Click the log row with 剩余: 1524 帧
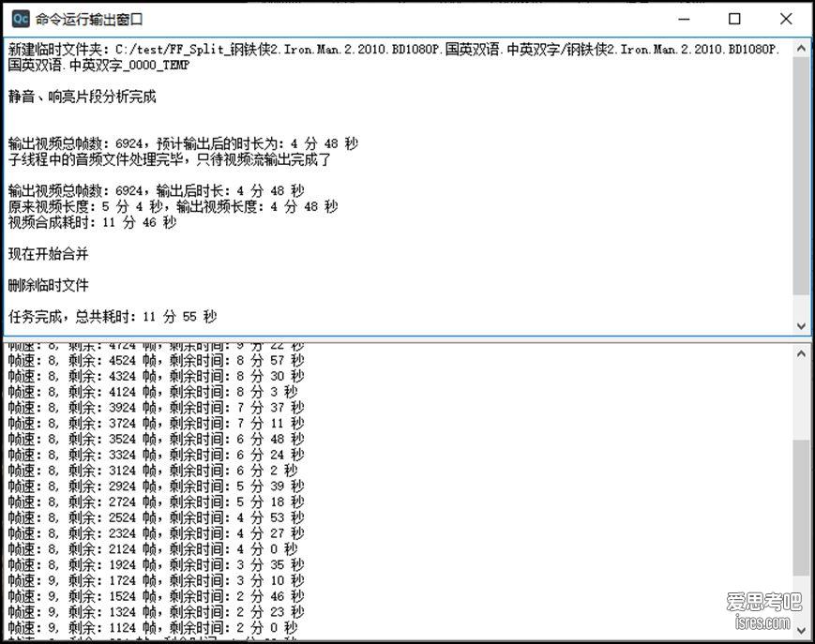Viewport: 815px width, 644px height. (156, 596)
